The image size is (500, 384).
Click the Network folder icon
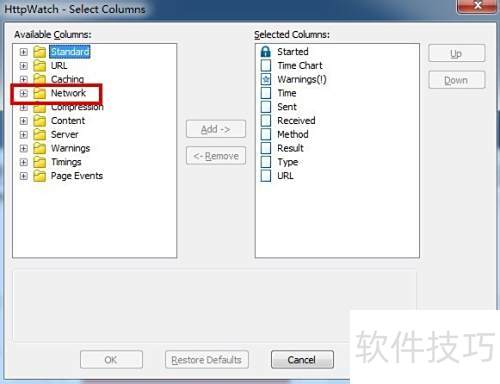pyautogui.click(x=40, y=93)
